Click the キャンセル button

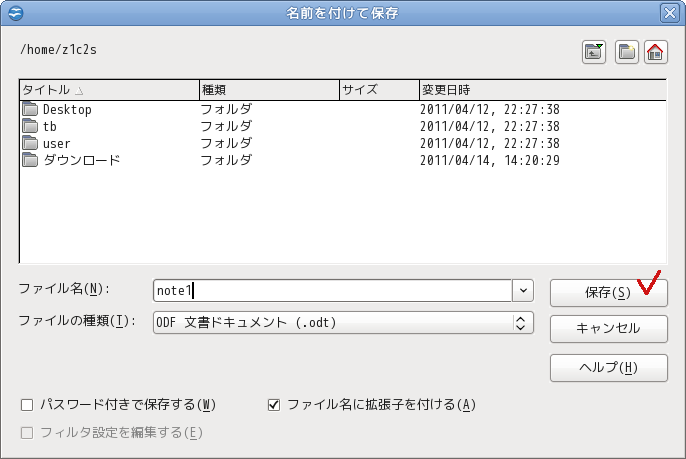point(609,329)
